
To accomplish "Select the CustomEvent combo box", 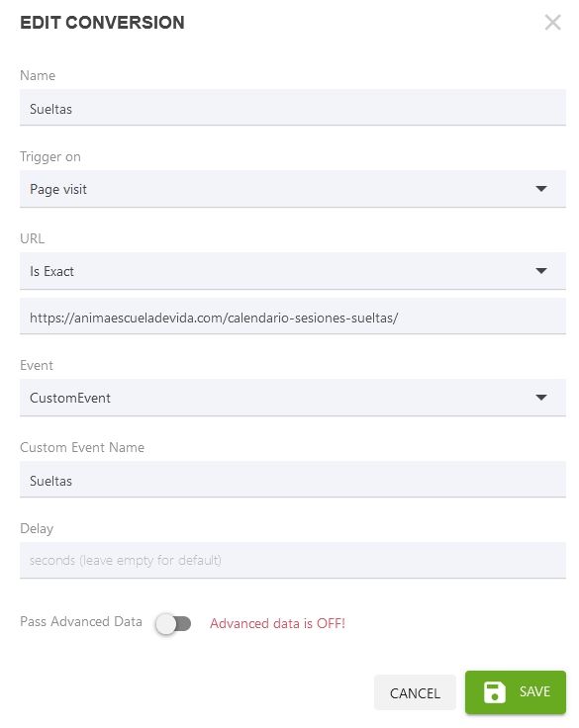I will (x=293, y=398).
